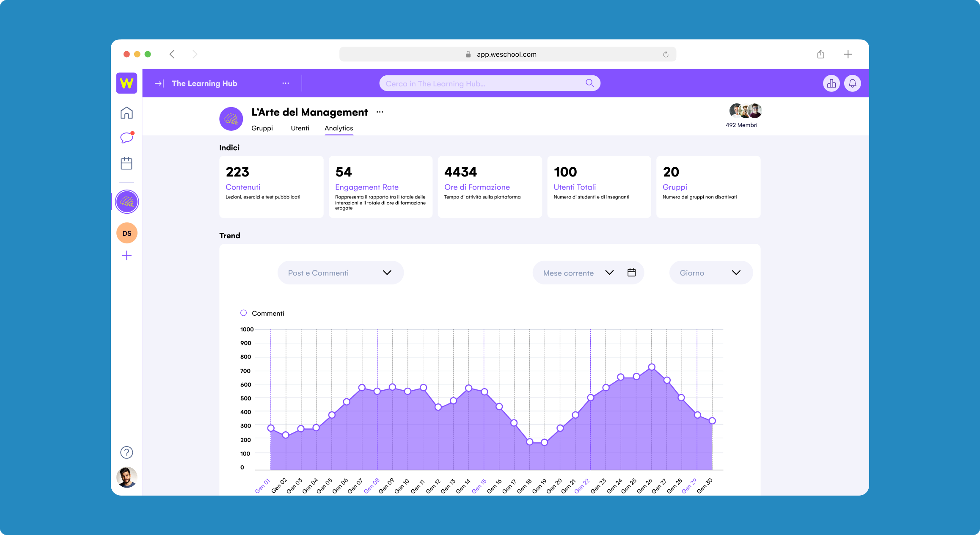Click the Gen 29 axis label
Viewport: 980px width, 535px height.
click(x=689, y=485)
